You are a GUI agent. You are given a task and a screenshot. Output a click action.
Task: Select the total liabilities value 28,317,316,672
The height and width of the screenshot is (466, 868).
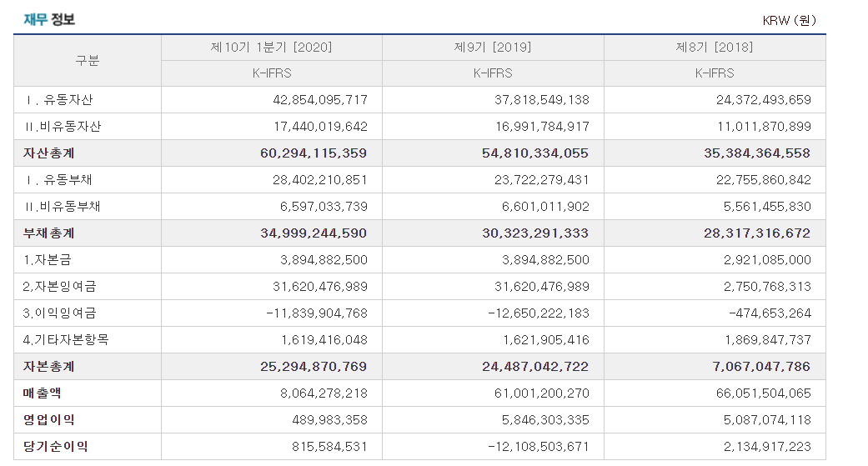pos(757,233)
